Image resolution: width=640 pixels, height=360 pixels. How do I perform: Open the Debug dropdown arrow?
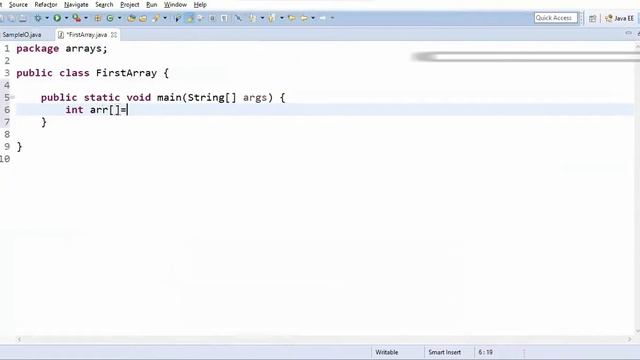(x=47, y=18)
